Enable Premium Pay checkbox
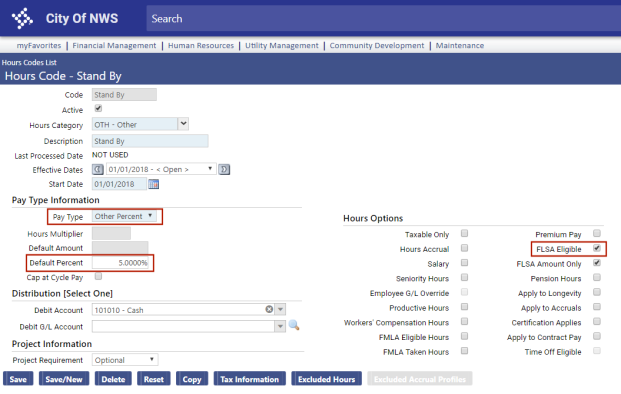This screenshot has width=621, height=394. (597, 233)
